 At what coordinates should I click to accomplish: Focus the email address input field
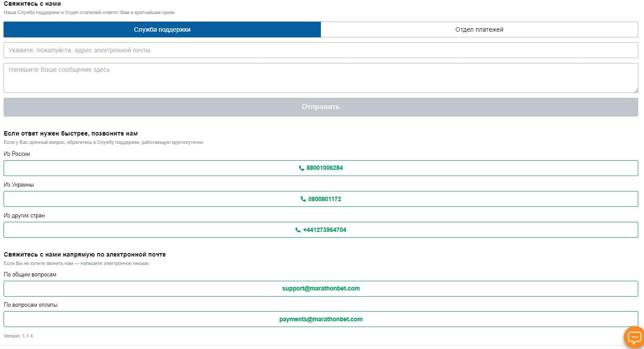320,50
